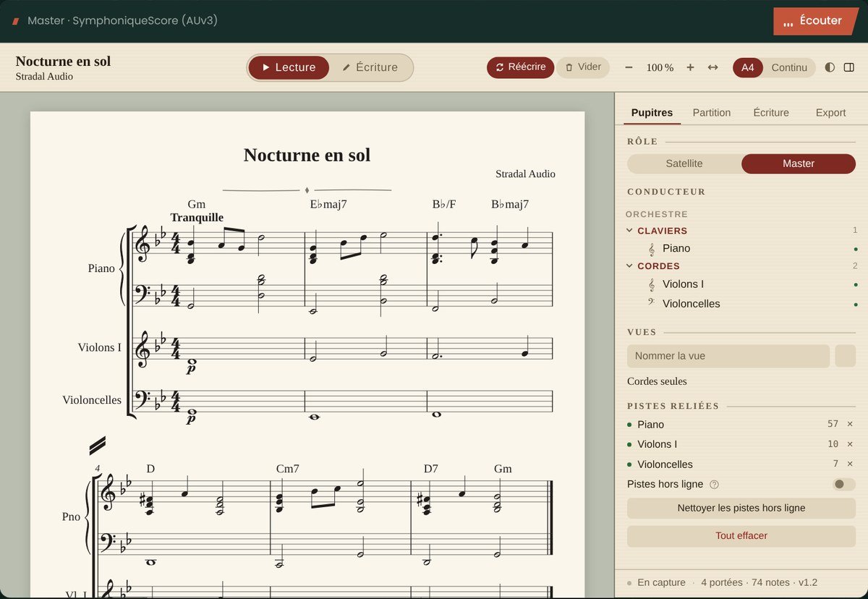This screenshot has height=599, width=868.
Task: Click the Nocturne en sol score title
Action: click(307, 155)
